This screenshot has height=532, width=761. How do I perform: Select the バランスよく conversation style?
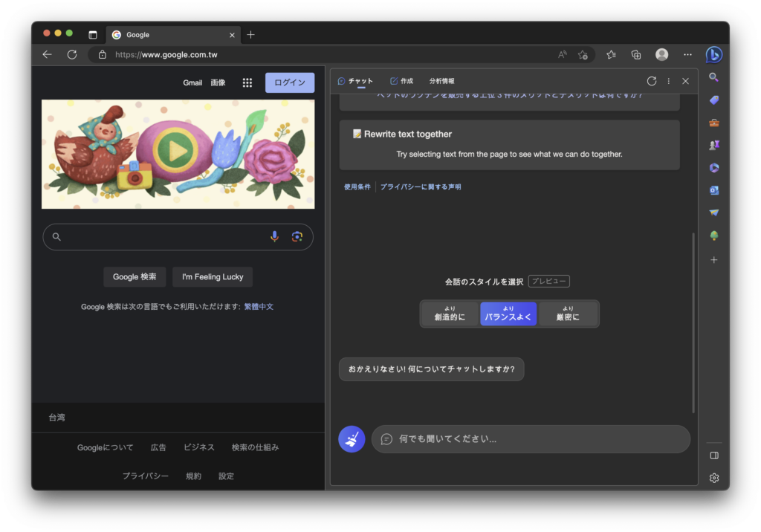click(508, 314)
